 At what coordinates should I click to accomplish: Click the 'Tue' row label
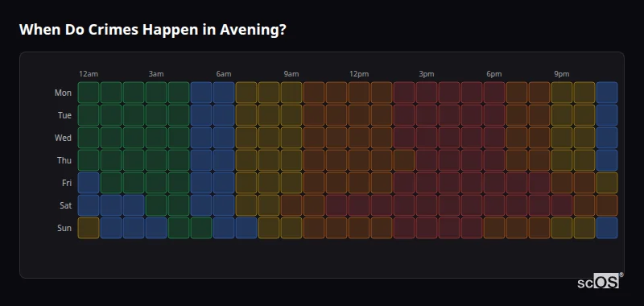point(64,115)
